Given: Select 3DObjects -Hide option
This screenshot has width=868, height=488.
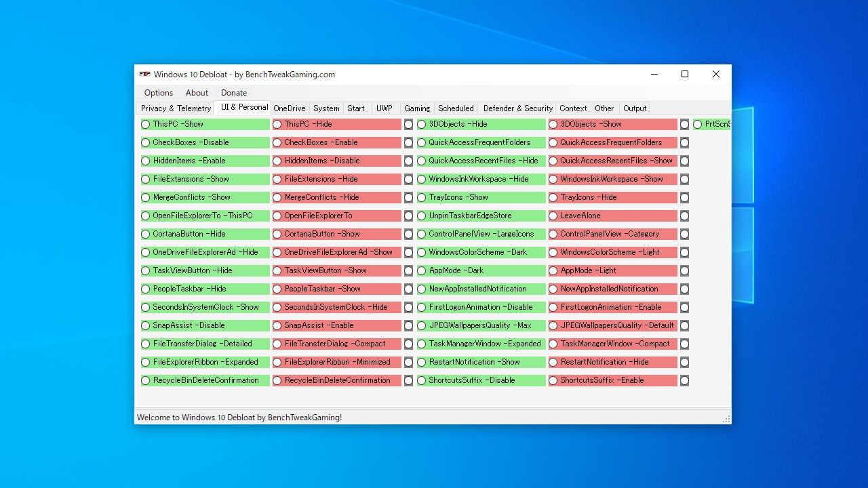Looking at the screenshot, I should click(x=481, y=125).
